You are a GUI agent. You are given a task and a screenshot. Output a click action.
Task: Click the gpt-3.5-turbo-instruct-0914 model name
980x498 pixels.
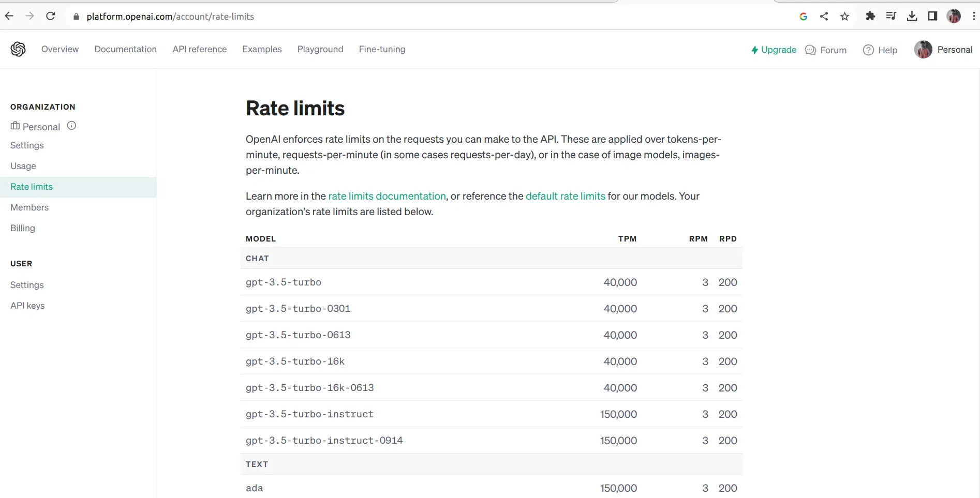[x=324, y=441]
